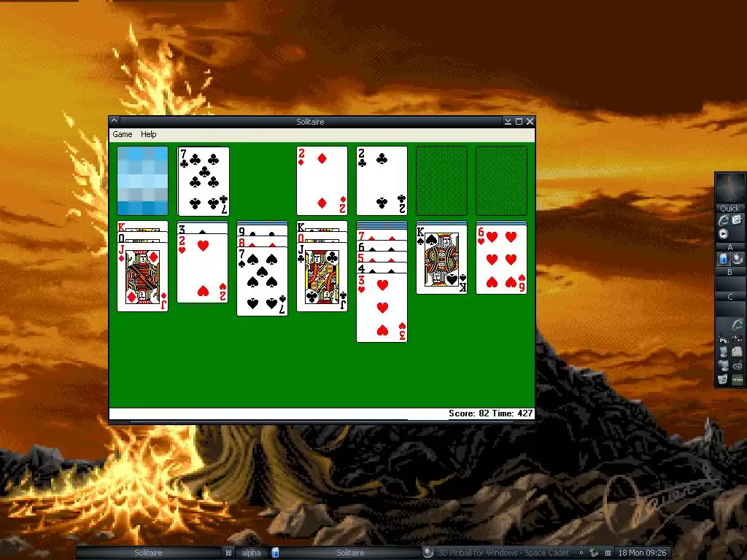The width and height of the screenshot is (747, 560).
Task: Launch Media Player from the Quick section
Action: tap(723, 234)
